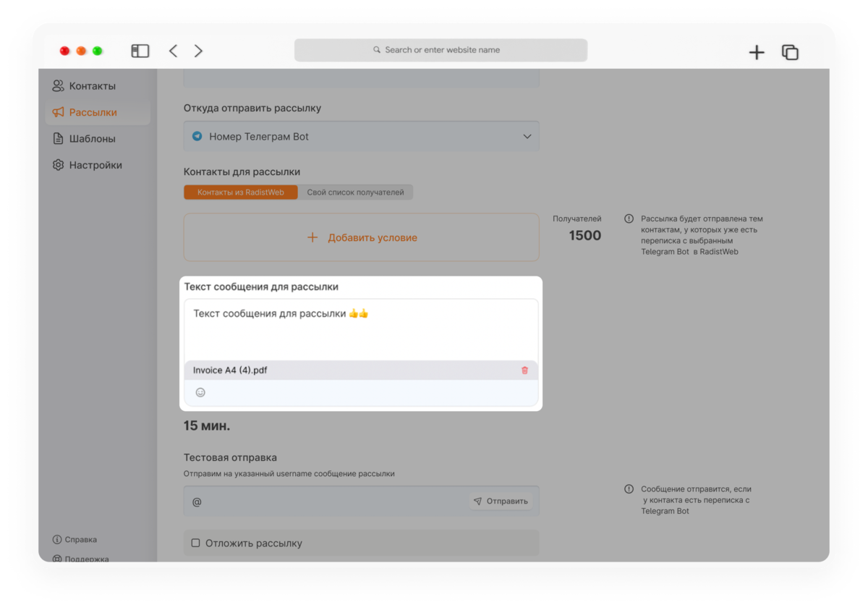The width and height of the screenshot is (868, 610).
Task: Expand the Номер Телеграм Bot dropdown
Action: pyautogui.click(x=361, y=136)
